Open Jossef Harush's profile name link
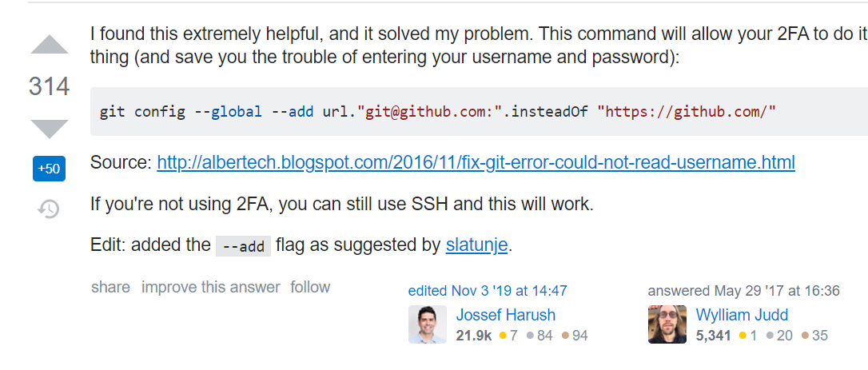 coord(505,315)
